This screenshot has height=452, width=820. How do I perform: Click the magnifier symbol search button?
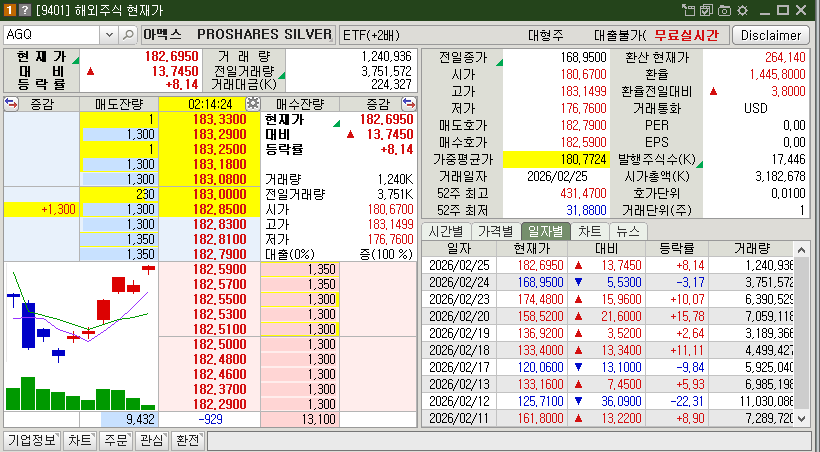(128, 35)
